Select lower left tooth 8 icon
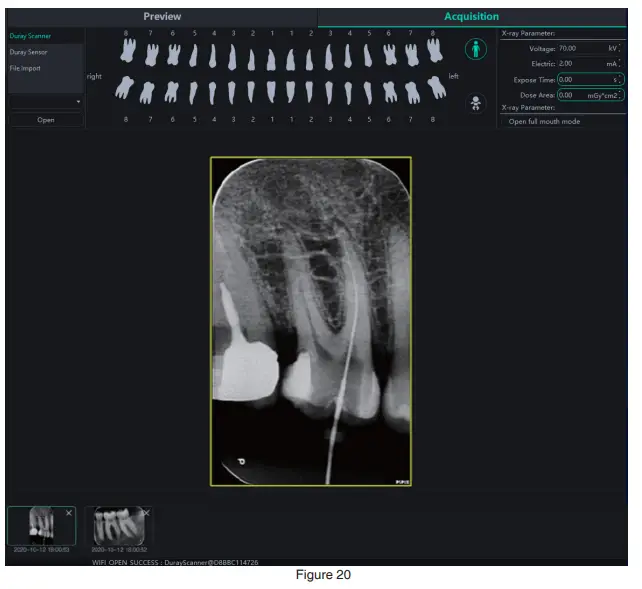The image size is (642, 589). pos(437,88)
